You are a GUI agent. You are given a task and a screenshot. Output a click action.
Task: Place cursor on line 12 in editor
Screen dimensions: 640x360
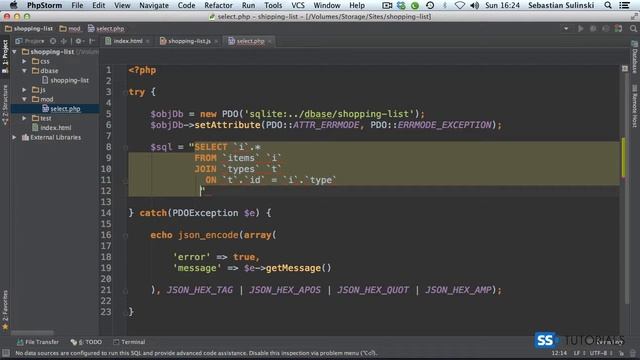(373, 191)
